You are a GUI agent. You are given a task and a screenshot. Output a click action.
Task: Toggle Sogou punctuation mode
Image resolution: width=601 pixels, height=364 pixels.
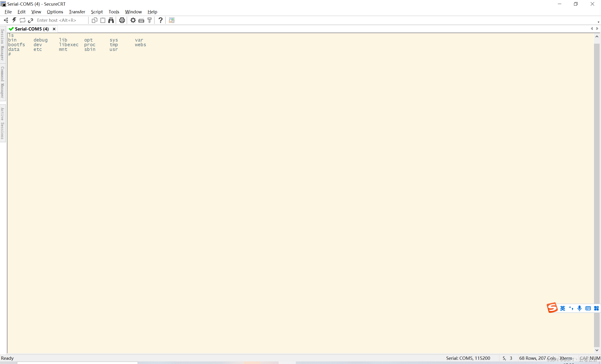571,308
